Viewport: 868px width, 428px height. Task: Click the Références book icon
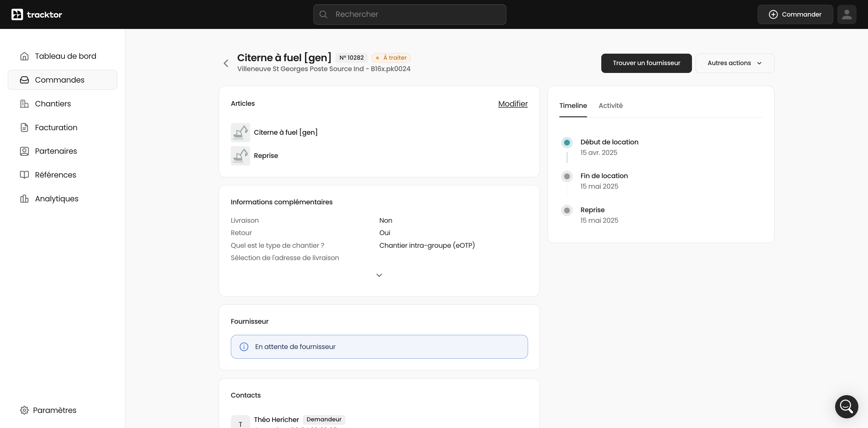click(24, 175)
